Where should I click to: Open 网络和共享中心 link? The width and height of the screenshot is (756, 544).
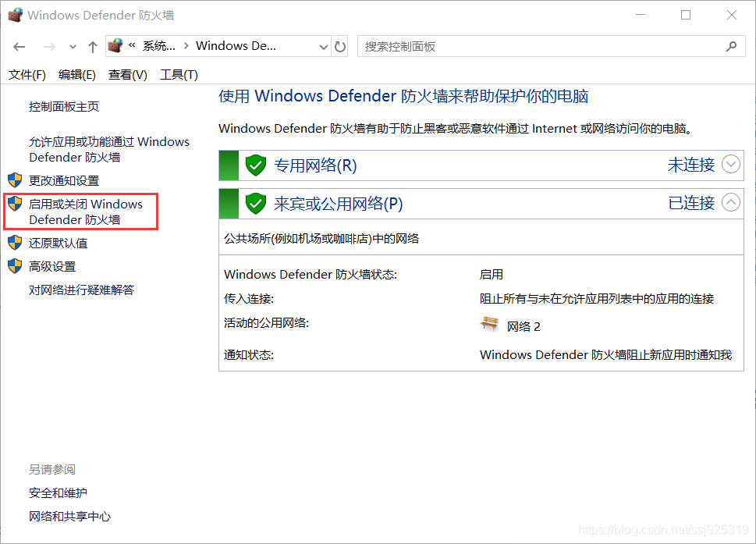click(69, 517)
